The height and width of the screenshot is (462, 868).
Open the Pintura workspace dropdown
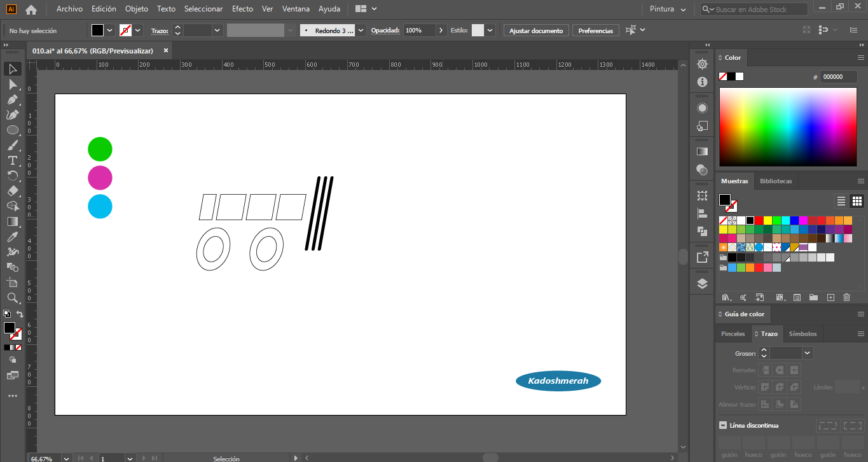point(668,10)
